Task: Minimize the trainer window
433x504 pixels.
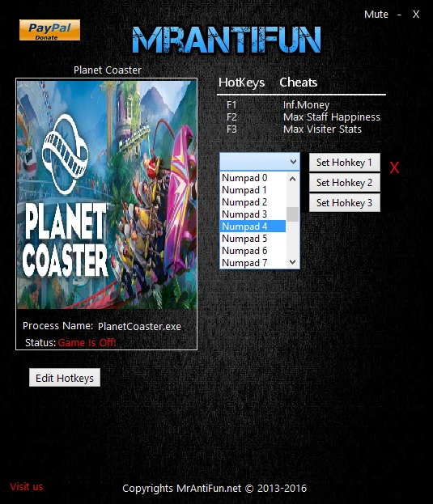Action: coord(399,15)
